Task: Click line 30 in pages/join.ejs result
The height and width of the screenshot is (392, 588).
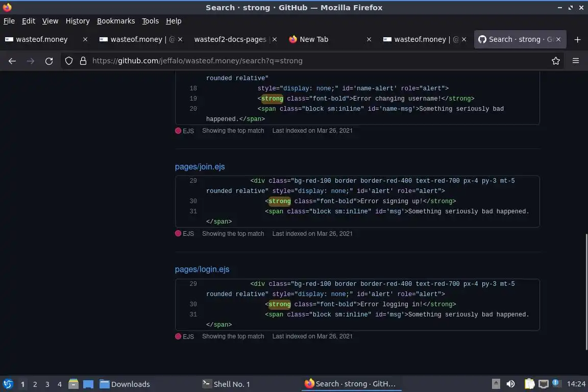Action: 193,201
